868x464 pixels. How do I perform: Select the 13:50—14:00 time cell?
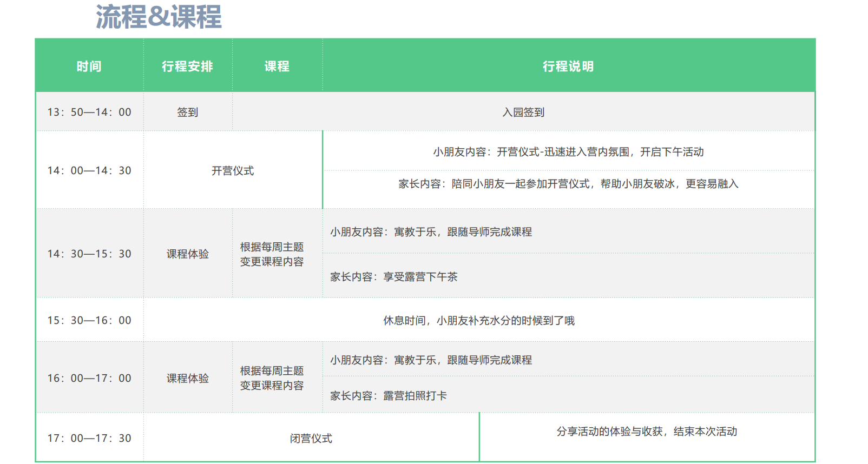[89, 112]
